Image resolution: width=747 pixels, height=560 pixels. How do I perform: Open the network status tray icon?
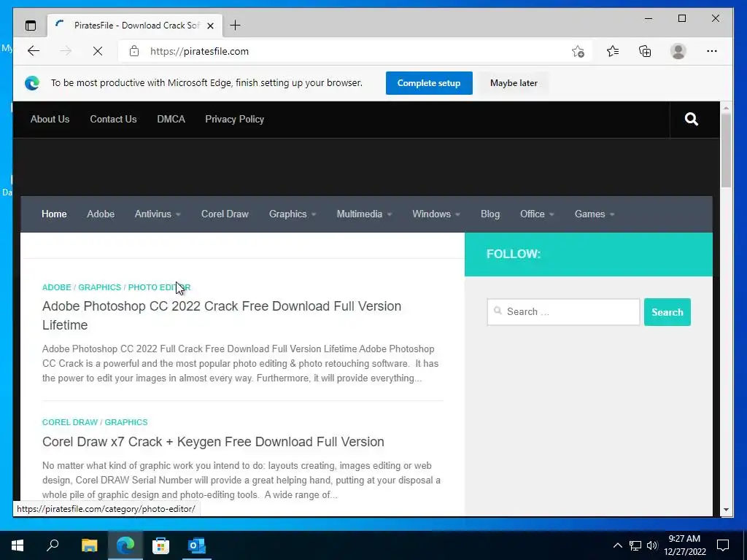pyautogui.click(x=635, y=545)
